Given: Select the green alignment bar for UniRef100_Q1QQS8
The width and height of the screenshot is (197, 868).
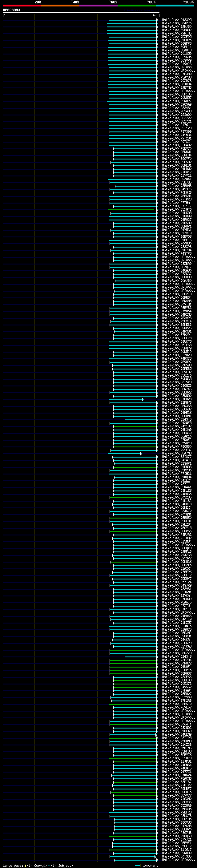Looking at the screenshot, I should coord(133,836).
